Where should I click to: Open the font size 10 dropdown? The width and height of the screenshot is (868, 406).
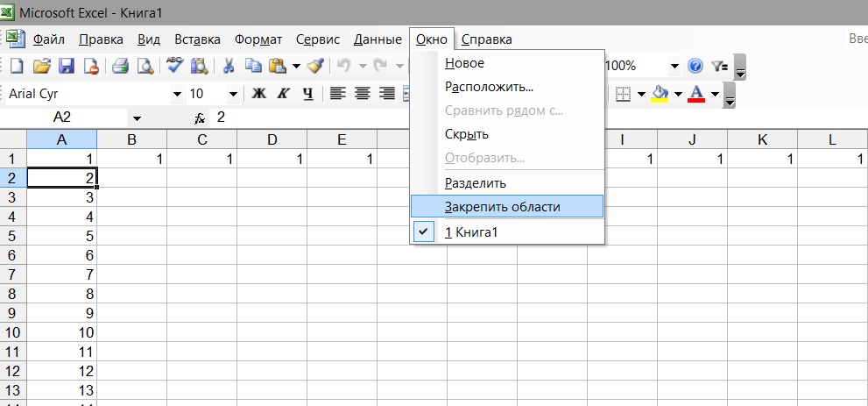pyautogui.click(x=233, y=94)
